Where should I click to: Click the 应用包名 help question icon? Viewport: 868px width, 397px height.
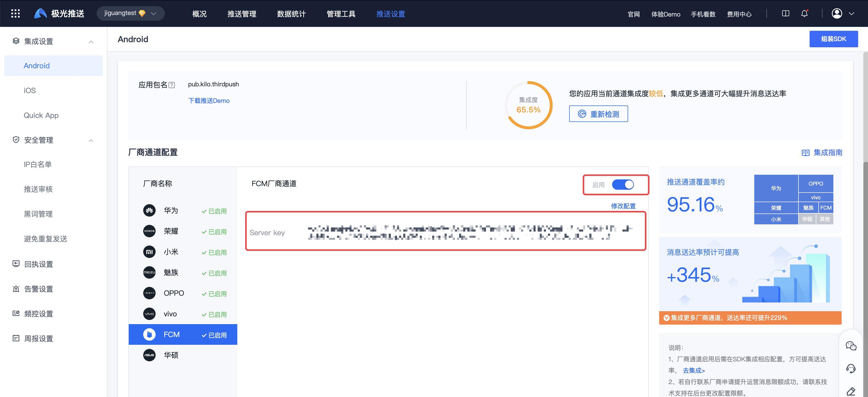click(172, 85)
